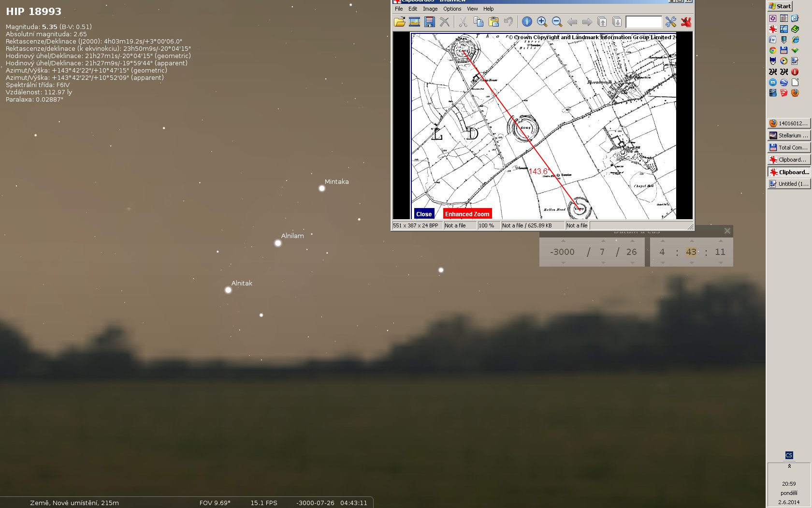This screenshot has height=508, width=812.
Task: Click the Copy icon in the toolbar
Action: (x=478, y=22)
